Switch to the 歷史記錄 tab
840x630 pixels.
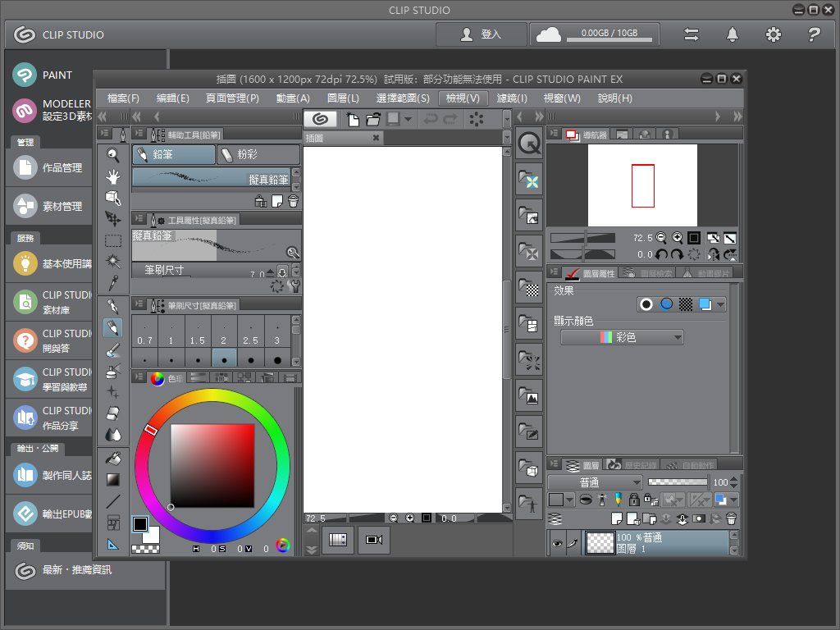(x=632, y=466)
